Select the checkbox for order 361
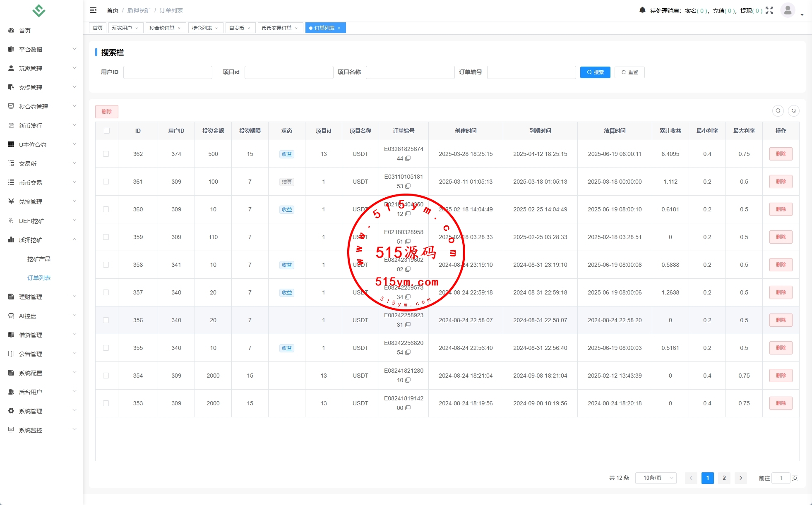 click(x=106, y=182)
